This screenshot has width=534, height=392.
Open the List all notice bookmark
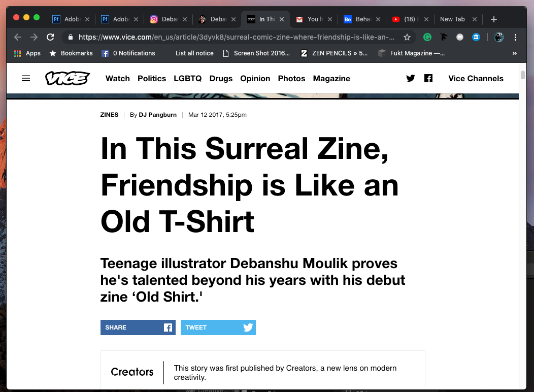194,53
